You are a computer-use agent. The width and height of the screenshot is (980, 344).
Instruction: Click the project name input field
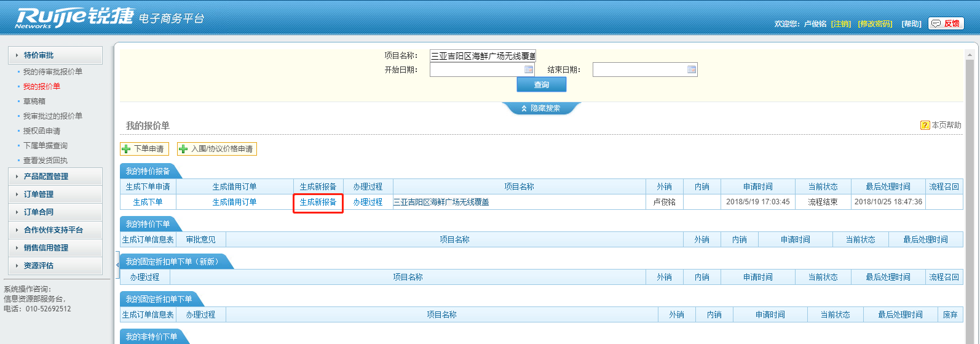pyautogui.click(x=482, y=56)
